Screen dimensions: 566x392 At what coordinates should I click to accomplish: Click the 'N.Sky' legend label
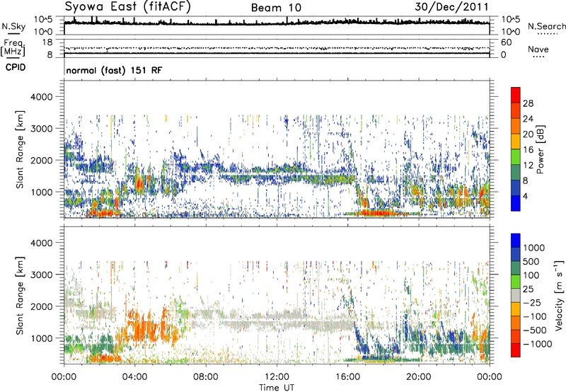pyautogui.click(x=13, y=26)
